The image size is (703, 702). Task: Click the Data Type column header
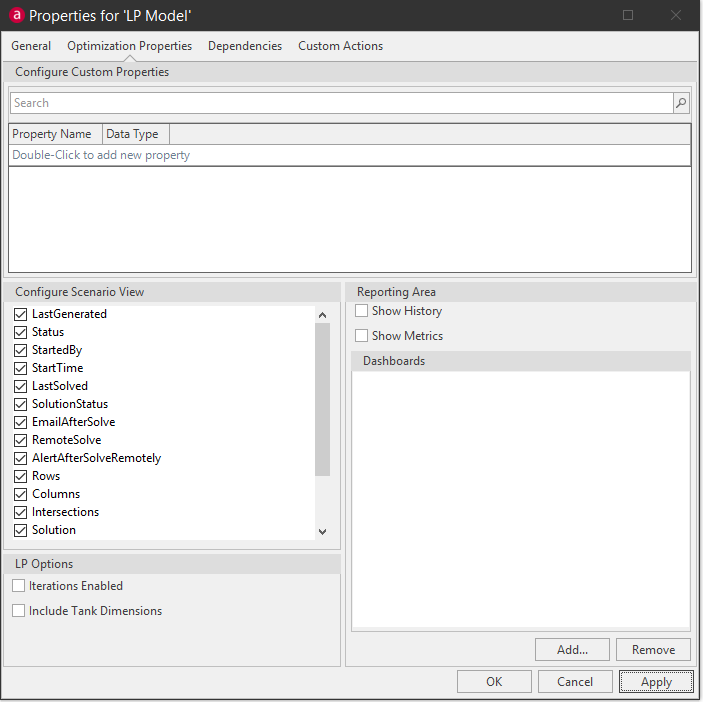(136, 134)
